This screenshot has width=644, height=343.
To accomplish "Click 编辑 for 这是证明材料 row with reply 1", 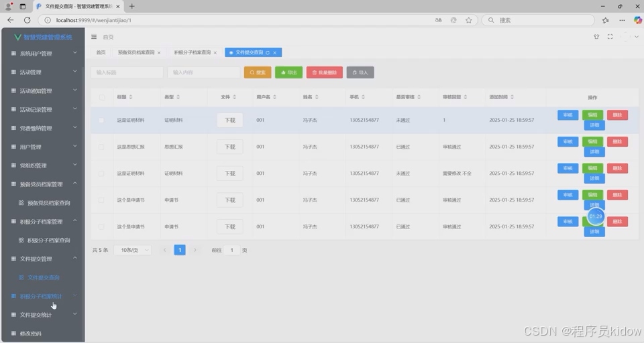I will (x=592, y=115).
